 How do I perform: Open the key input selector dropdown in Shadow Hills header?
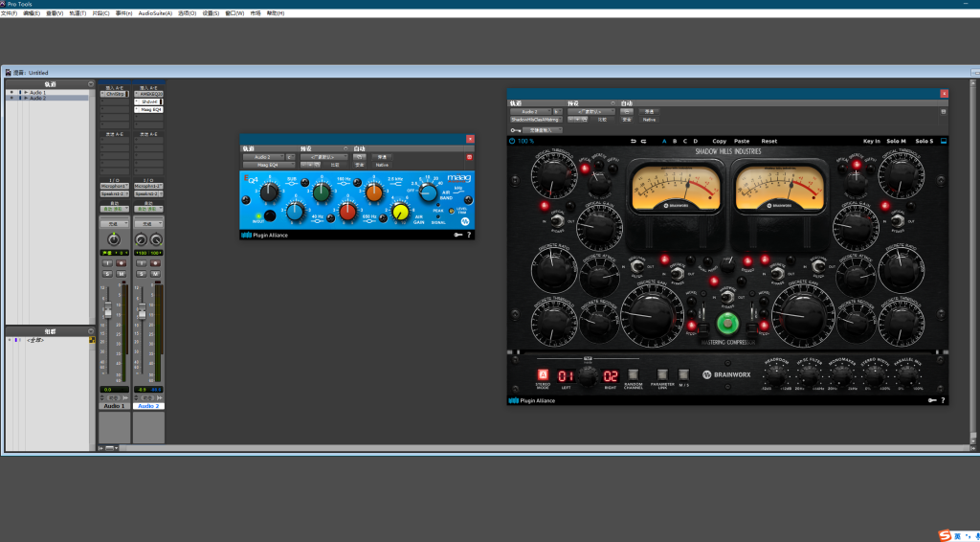[x=542, y=130]
